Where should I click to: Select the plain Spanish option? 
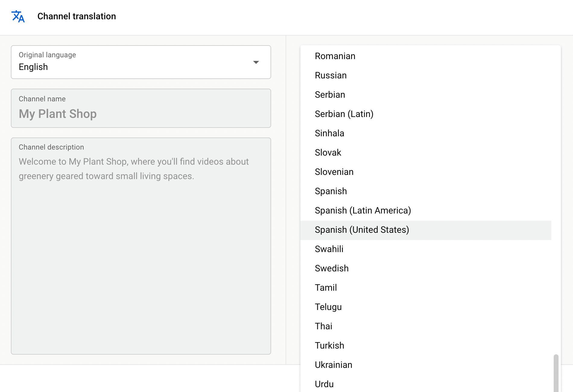pos(426,191)
